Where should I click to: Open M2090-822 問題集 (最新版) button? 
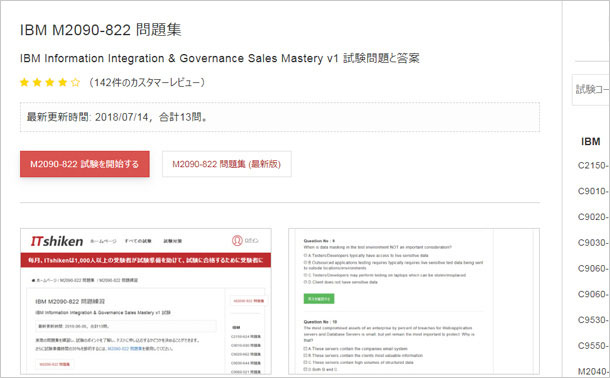point(226,164)
